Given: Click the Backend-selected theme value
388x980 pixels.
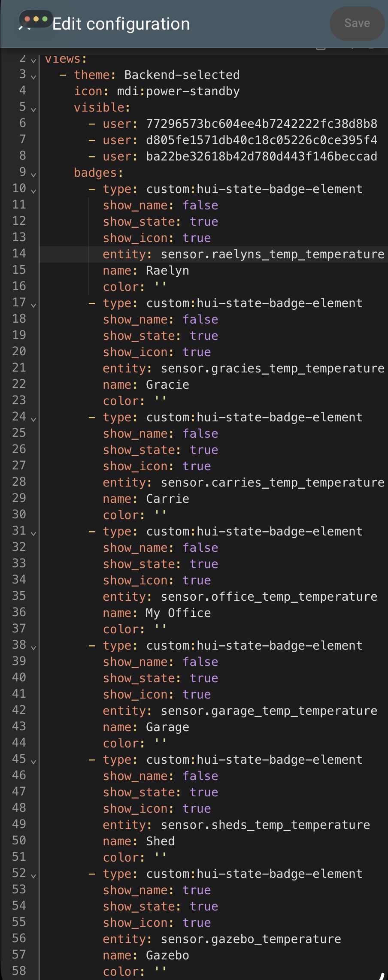Looking at the screenshot, I should click(182, 75).
